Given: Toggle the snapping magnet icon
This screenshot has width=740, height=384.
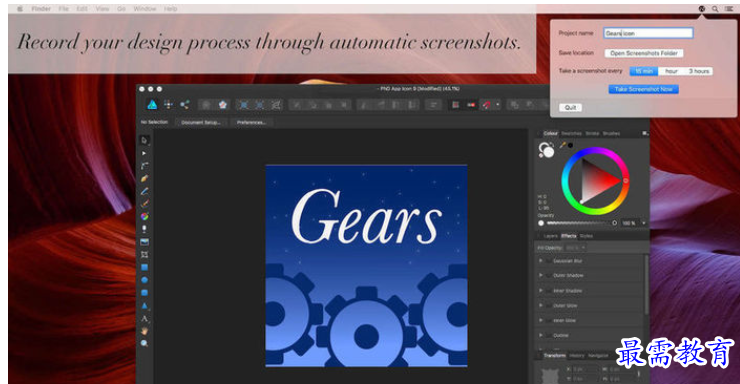Looking at the screenshot, I should coord(486,105).
